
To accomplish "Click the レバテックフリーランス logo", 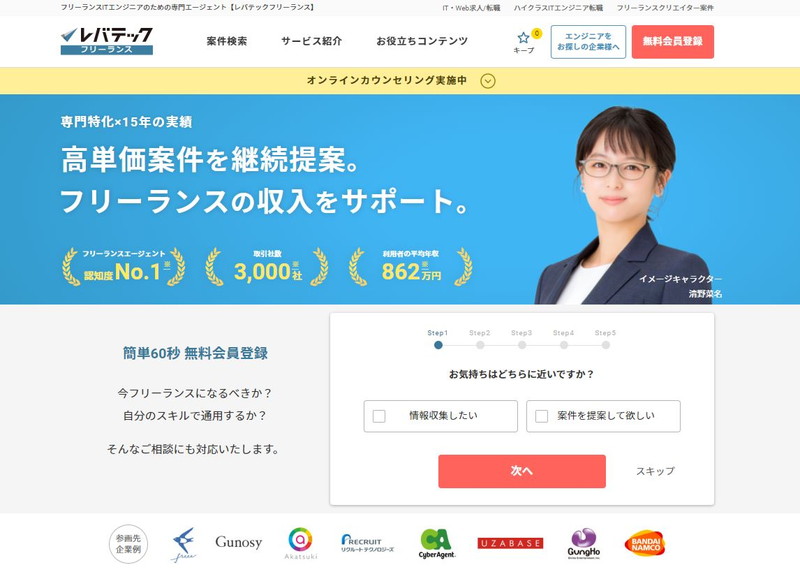I will tap(107, 41).
